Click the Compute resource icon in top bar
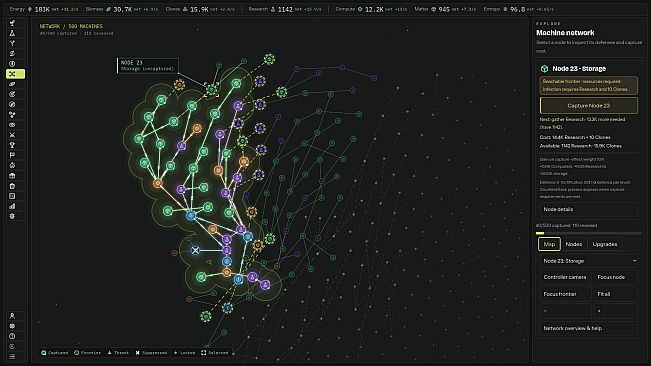This screenshot has height=366, width=651. (360, 9)
